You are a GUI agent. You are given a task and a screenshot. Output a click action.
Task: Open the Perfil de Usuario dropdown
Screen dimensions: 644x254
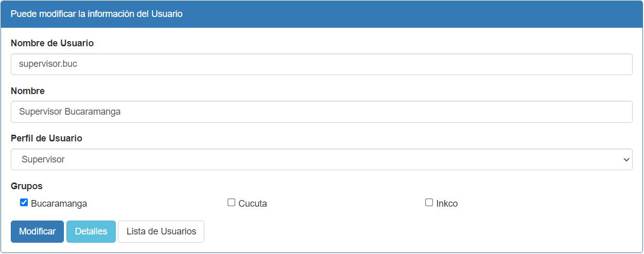coord(321,159)
